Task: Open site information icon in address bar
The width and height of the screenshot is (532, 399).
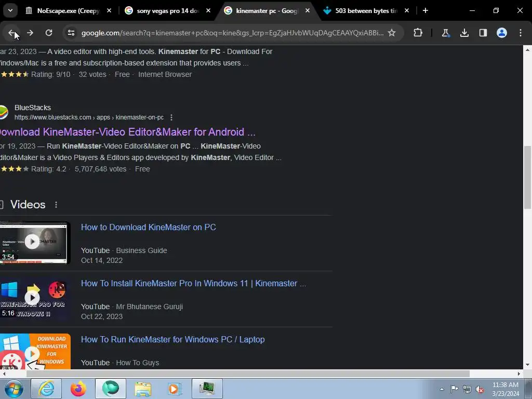Action: pos(71,33)
